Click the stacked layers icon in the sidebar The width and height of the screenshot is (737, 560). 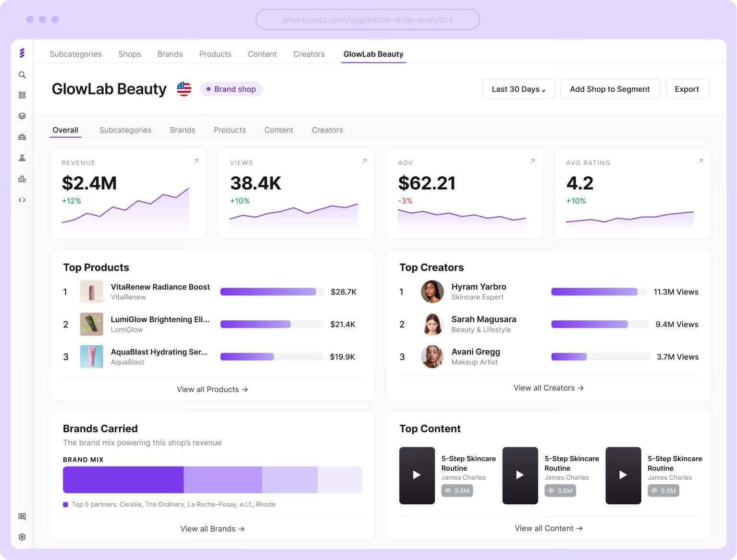click(22, 116)
